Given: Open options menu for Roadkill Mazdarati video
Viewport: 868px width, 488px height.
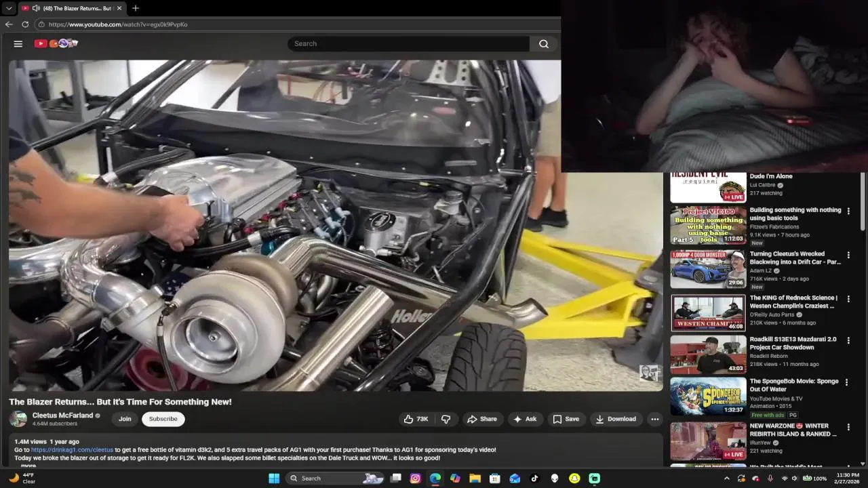Looking at the screenshot, I should point(848,341).
